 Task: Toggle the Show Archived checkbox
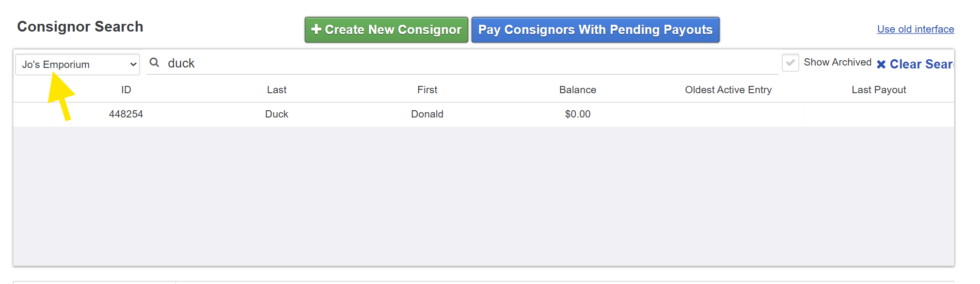pyautogui.click(x=790, y=63)
